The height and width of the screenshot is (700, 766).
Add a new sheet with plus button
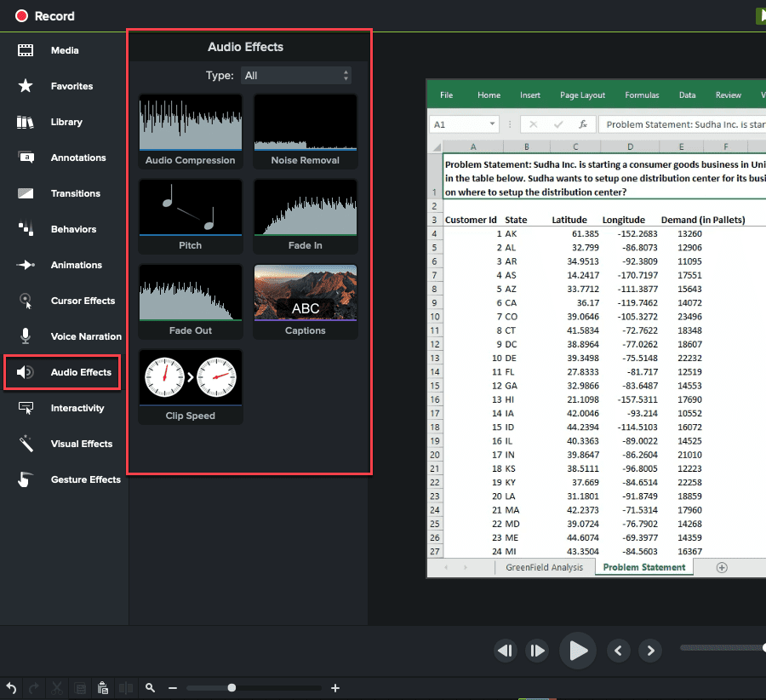[722, 567]
